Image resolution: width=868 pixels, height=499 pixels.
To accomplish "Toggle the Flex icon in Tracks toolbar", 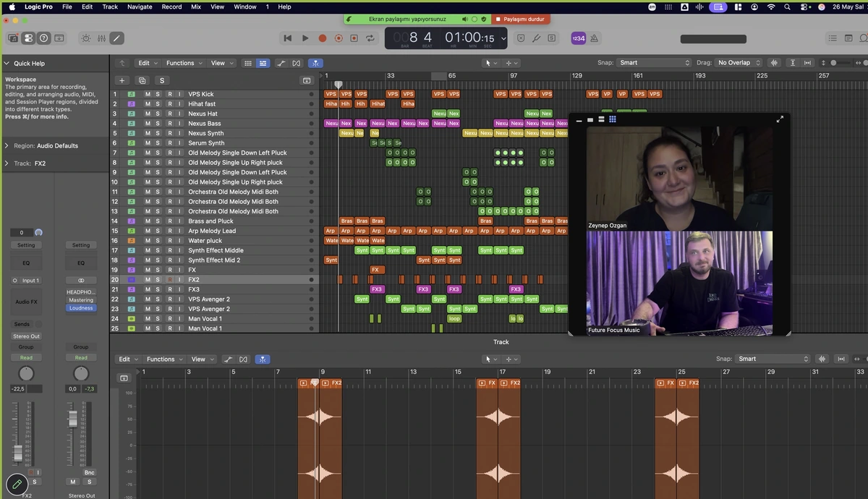I will 296,63.
